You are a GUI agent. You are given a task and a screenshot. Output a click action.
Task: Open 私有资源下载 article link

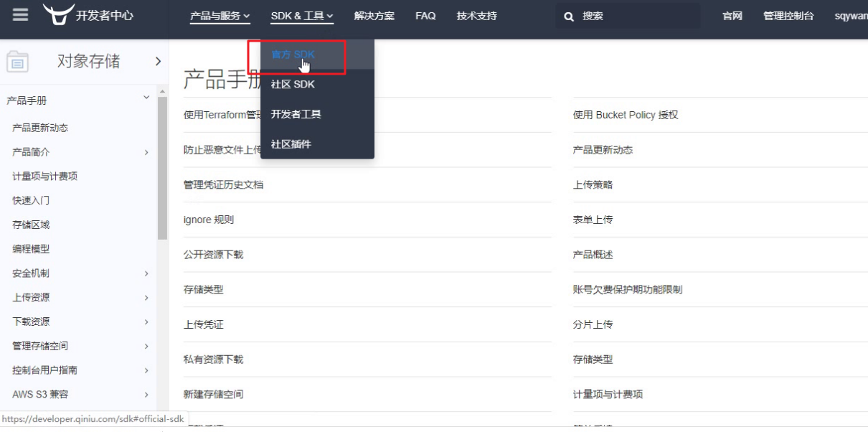(x=213, y=360)
